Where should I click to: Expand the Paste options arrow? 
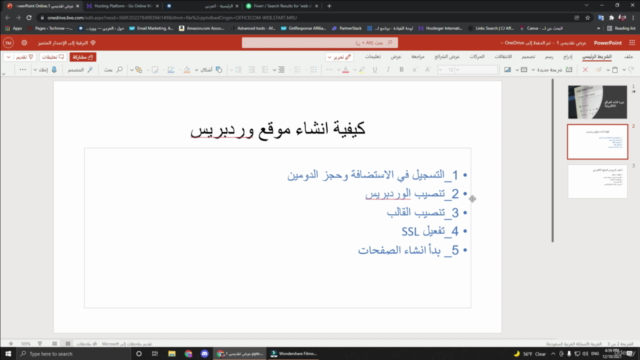click(608, 70)
